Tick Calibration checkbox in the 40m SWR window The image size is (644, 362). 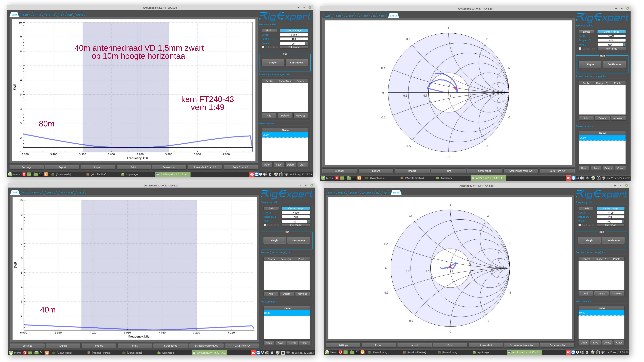pos(265,225)
